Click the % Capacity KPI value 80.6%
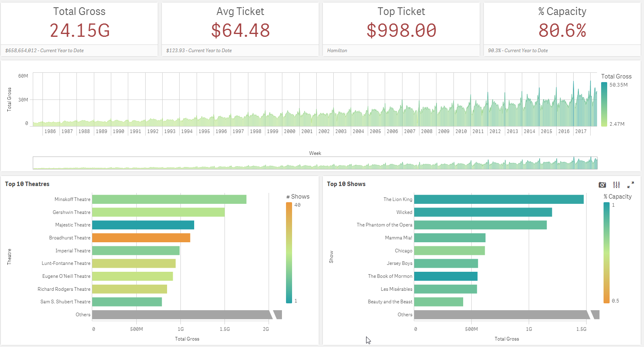Screen dimensions: 644x347 click(562, 31)
